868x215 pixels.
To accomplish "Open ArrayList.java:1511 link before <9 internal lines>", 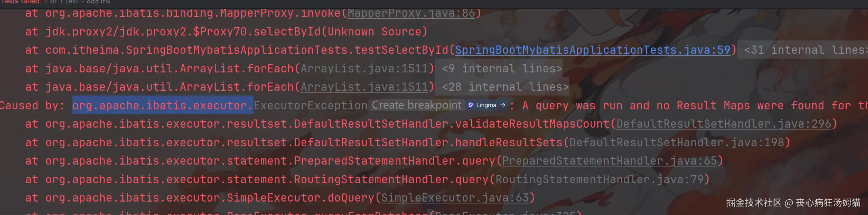I will click(x=364, y=69).
